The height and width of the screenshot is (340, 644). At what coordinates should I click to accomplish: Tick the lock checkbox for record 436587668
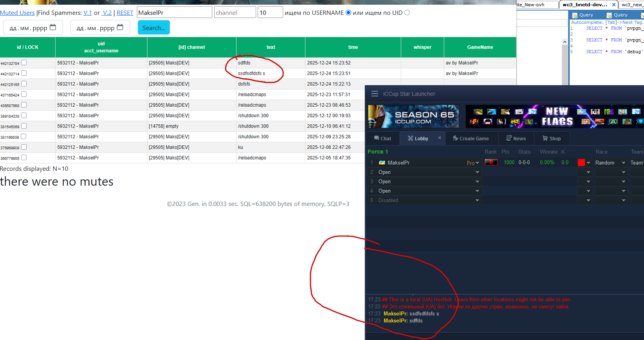click(x=24, y=105)
